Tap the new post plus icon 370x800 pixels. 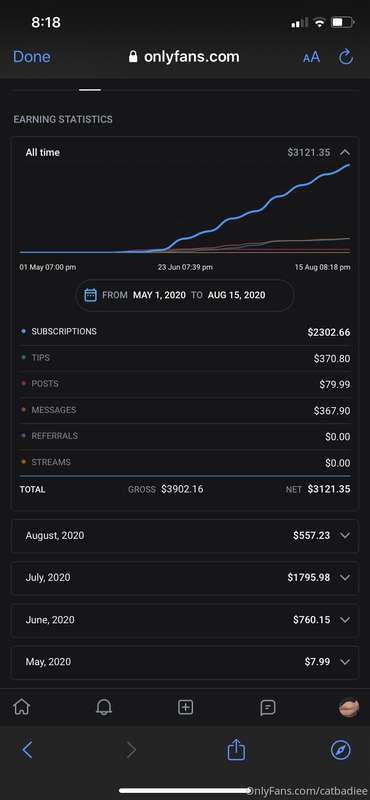(185, 707)
